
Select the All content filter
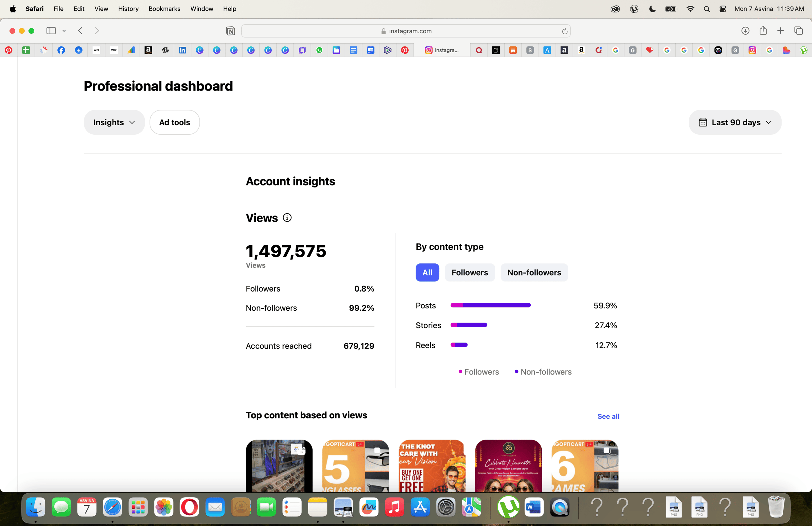pos(427,272)
